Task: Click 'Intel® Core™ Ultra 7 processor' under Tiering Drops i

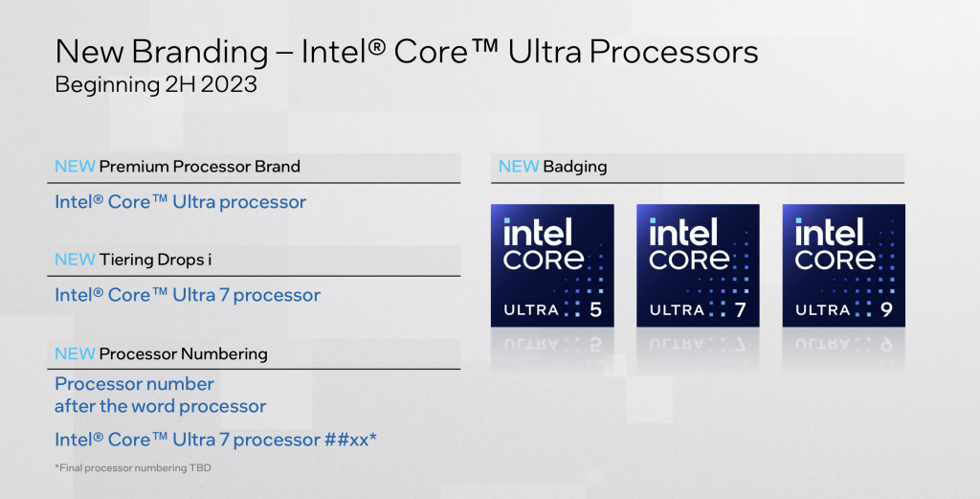Action: click(x=187, y=295)
